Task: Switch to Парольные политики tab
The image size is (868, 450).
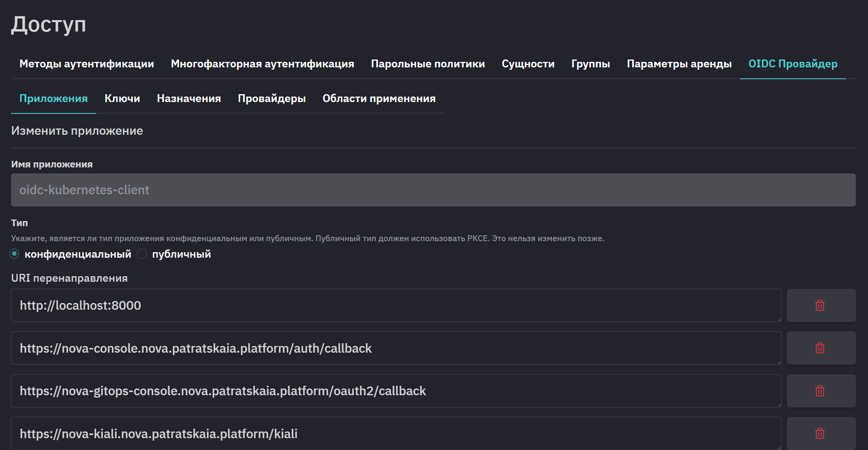Action: click(428, 64)
